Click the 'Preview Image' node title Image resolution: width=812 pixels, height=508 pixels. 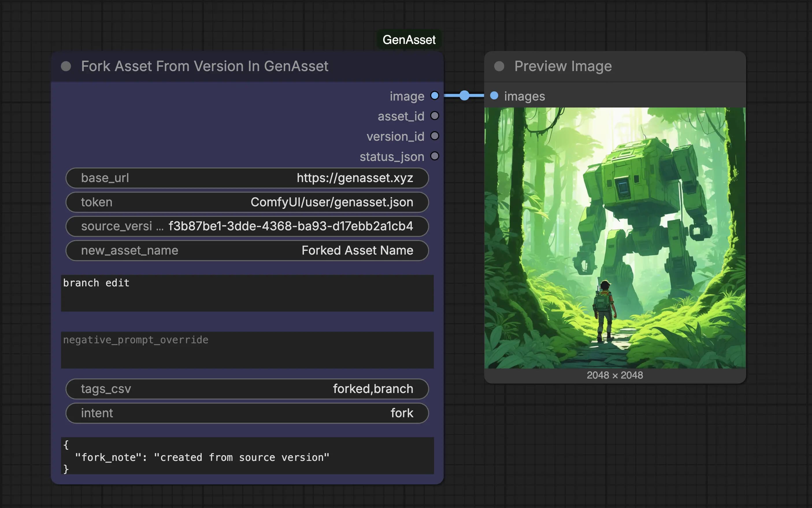click(x=563, y=66)
